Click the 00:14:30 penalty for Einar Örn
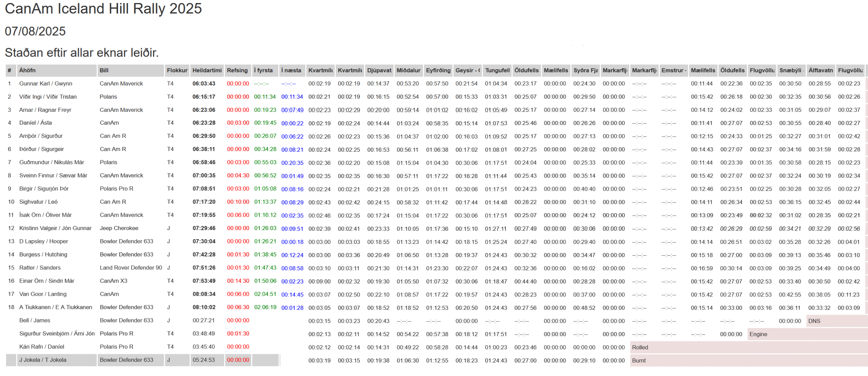Screen dimensions: 868x376 [238, 281]
